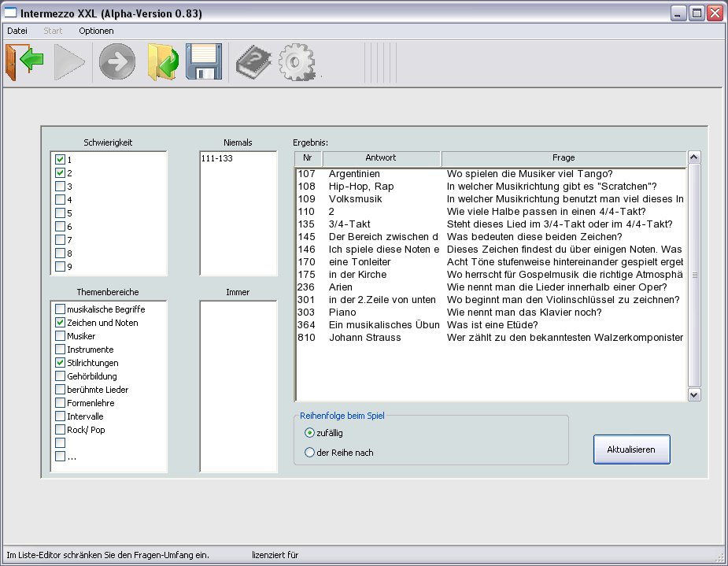Select the der Reihe nach radio option
The image size is (728, 566).
[x=309, y=452]
